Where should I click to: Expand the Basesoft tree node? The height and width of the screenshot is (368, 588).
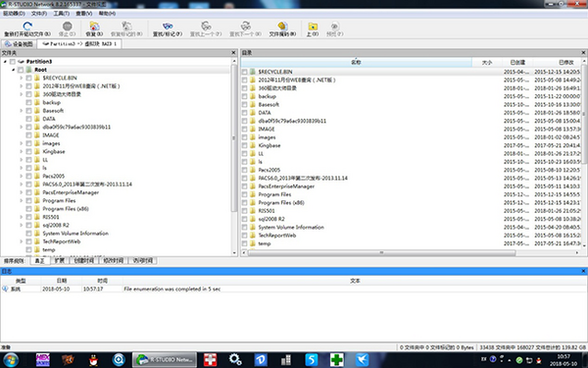(x=21, y=110)
